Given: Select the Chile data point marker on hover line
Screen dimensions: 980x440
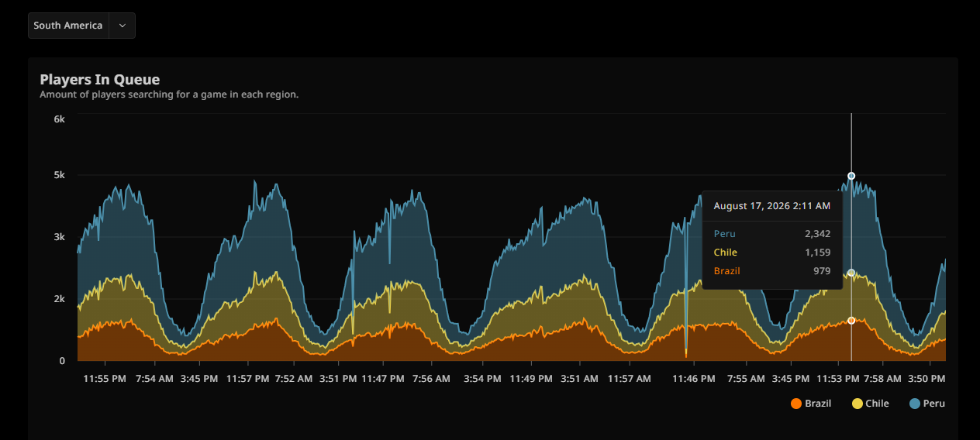Looking at the screenshot, I should coord(851,273).
